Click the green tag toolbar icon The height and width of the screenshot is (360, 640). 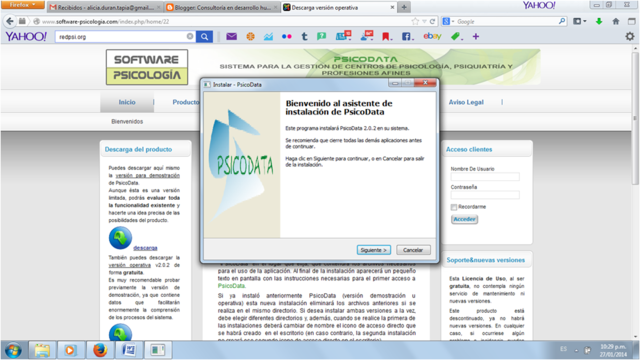click(456, 37)
